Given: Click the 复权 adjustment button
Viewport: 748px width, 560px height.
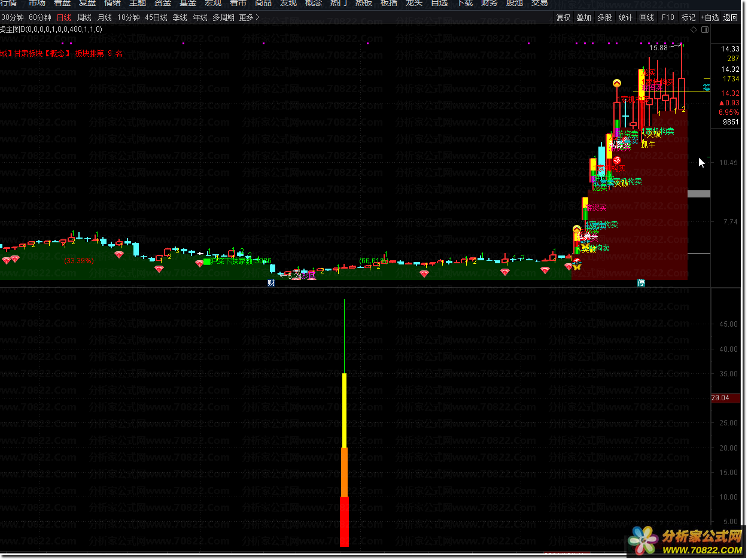Looking at the screenshot, I should 564,17.
